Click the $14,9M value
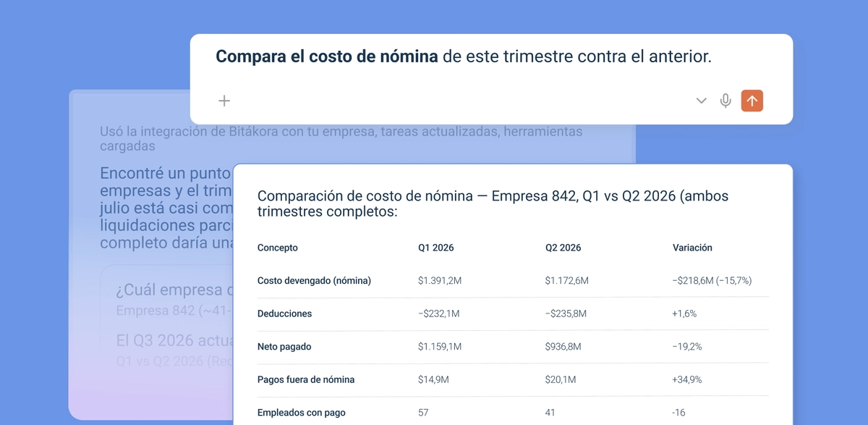868x425 pixels. [x=434, y=379]
